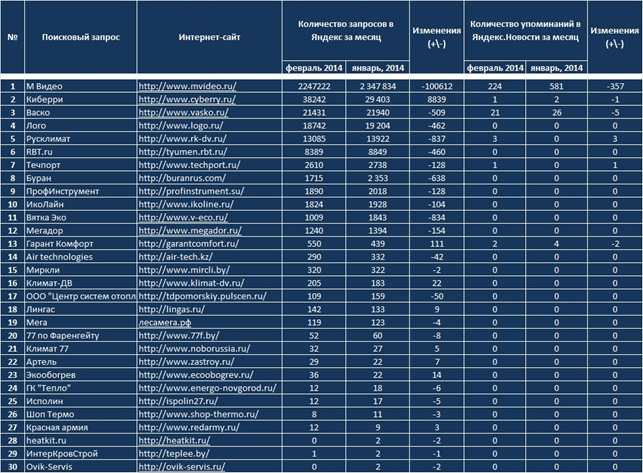Click the http://buranrus.com/ link
Screen dimensions: 643x473
coord(182,178)
